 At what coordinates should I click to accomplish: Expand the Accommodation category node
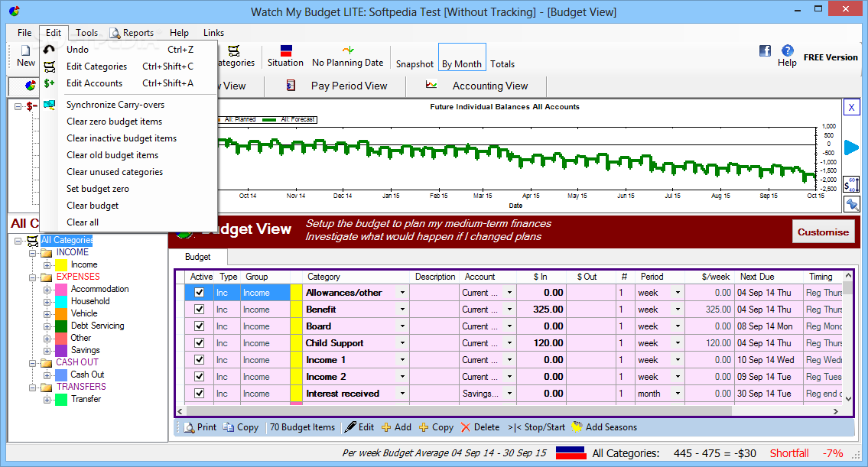tap(47, 290)
